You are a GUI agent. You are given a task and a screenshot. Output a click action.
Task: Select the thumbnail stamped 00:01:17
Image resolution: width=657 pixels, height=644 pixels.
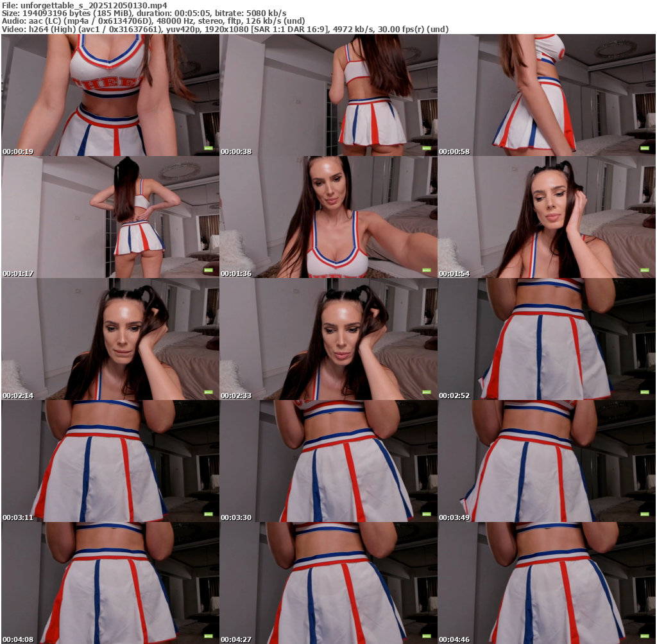click(x=110, y=217)
